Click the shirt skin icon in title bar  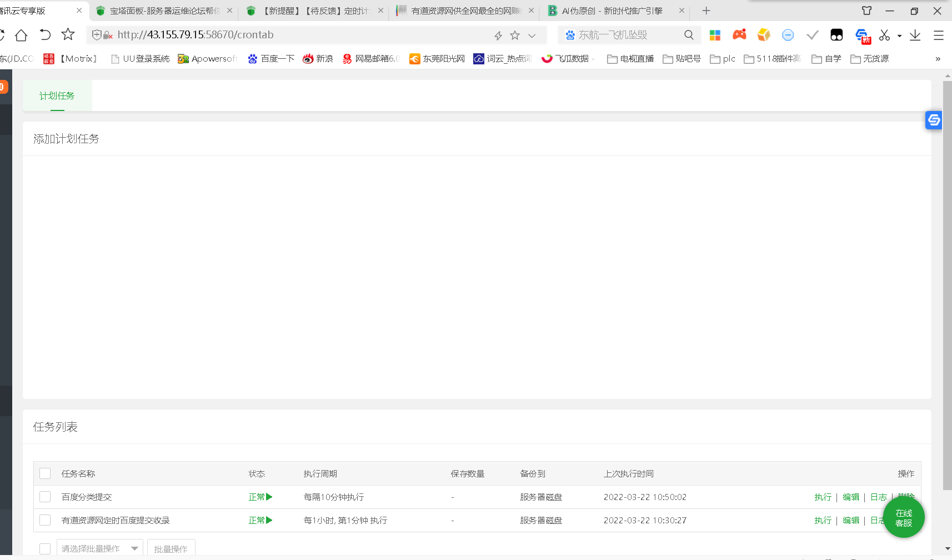click(x=866, y=11)
